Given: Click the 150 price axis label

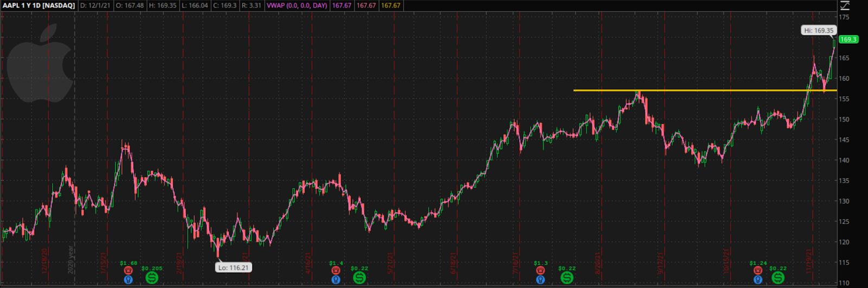Looking at the screenshot, I should click(x=844, y=119).
